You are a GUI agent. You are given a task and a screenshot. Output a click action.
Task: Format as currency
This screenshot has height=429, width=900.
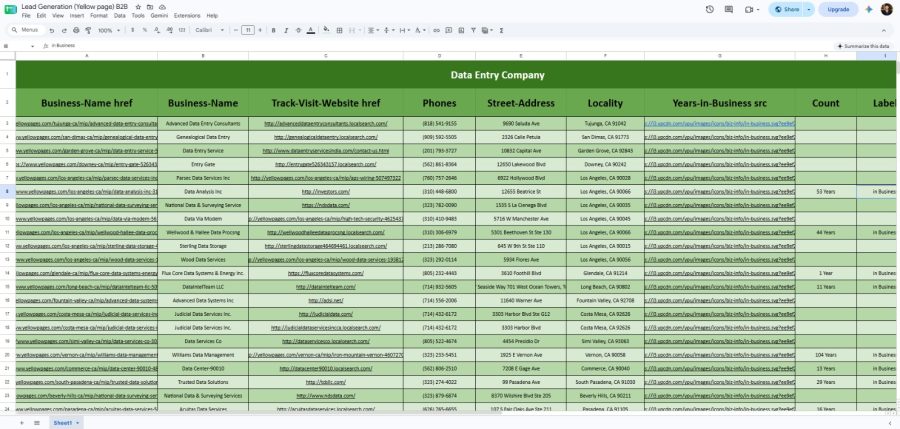(133, 30)
